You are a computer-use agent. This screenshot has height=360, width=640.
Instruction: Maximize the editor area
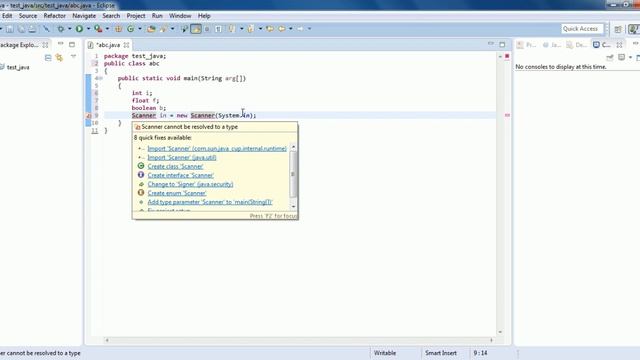coord(502,44)
